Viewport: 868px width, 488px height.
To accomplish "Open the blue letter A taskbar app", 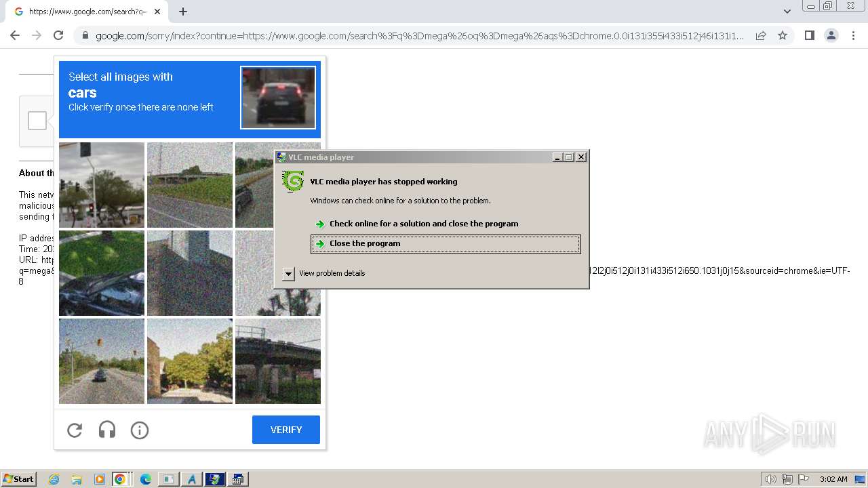I will [191, 479].
